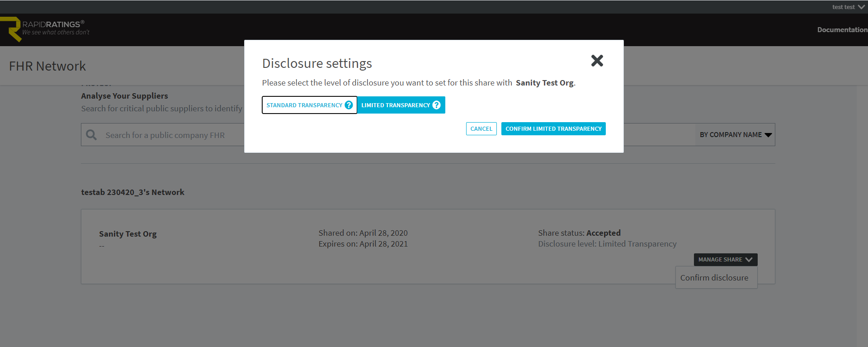Select Standard Transparency option
This screenshot has height=347, width=868.
pyautogui.click(x=310, y=105)
